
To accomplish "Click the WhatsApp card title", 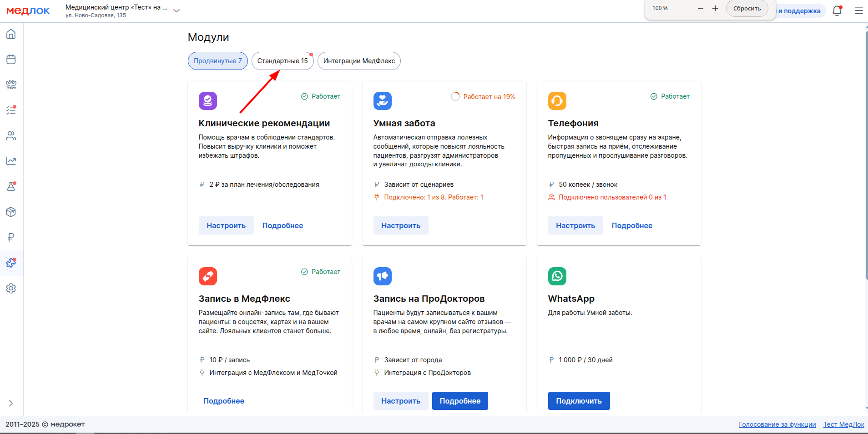I will pos(571,299).
